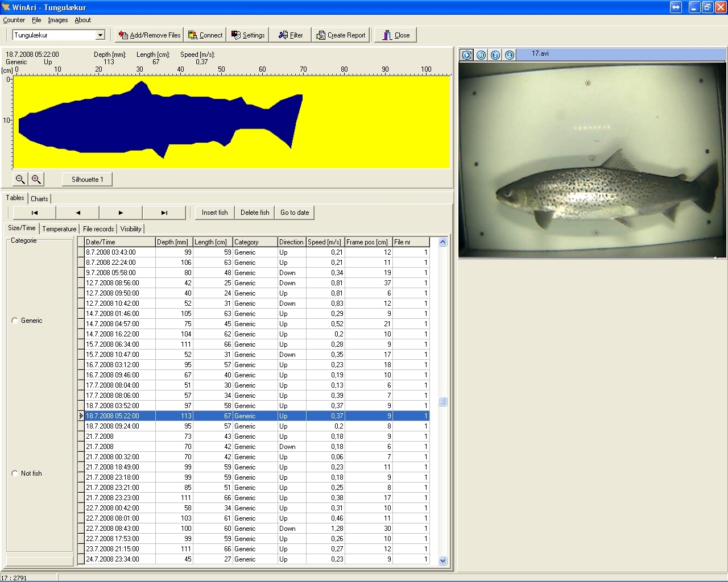The image size is (728, 582).
Task: Click the Delete fish button
Action: pos(255,213)
